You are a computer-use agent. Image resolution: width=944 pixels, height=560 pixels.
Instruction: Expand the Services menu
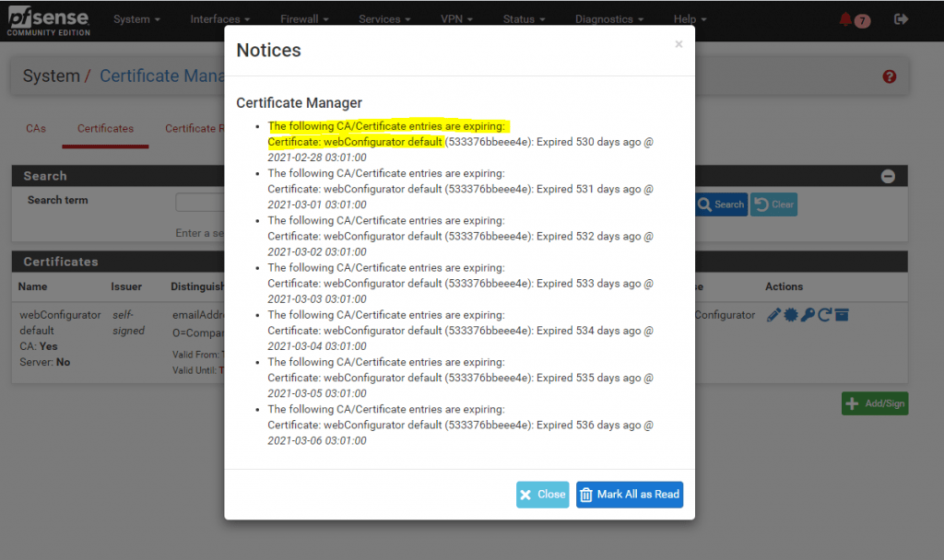point(384,19)
